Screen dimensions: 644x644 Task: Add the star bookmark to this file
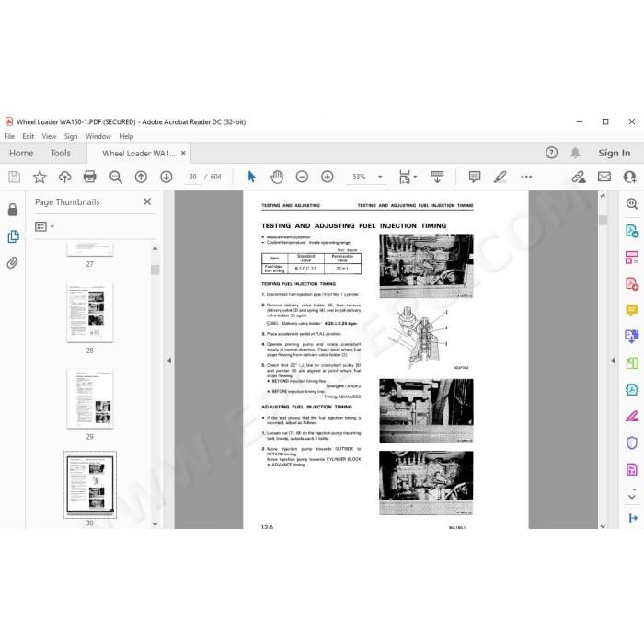pos(40,177)
